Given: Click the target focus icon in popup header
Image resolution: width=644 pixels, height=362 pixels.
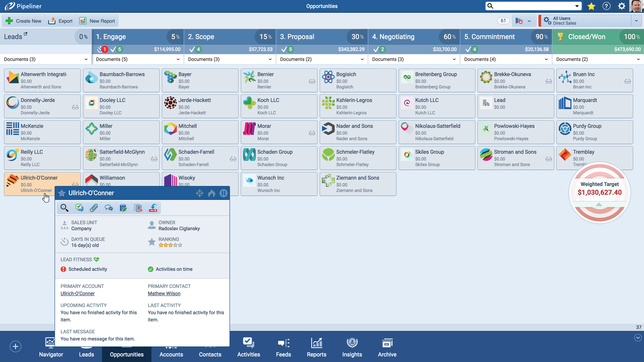Looking at the screenshot, I should coord(200,193).
